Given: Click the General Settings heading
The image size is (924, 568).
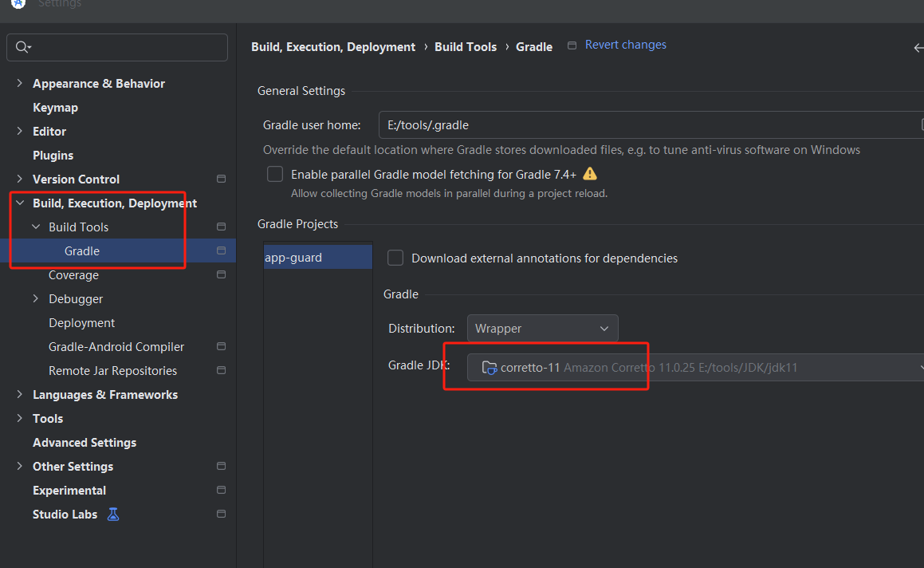Looking at the screenshot, I should click(301, 91).
